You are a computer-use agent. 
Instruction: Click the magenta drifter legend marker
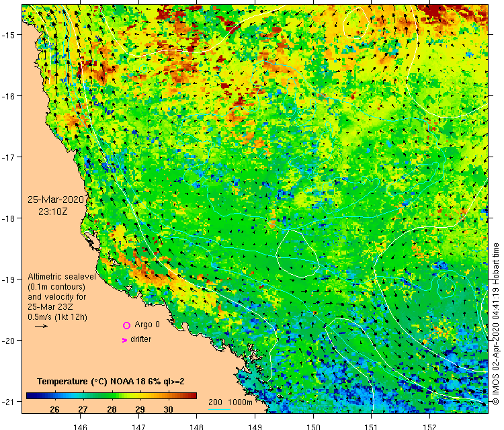pyautogui.click(x=124, y=340)
